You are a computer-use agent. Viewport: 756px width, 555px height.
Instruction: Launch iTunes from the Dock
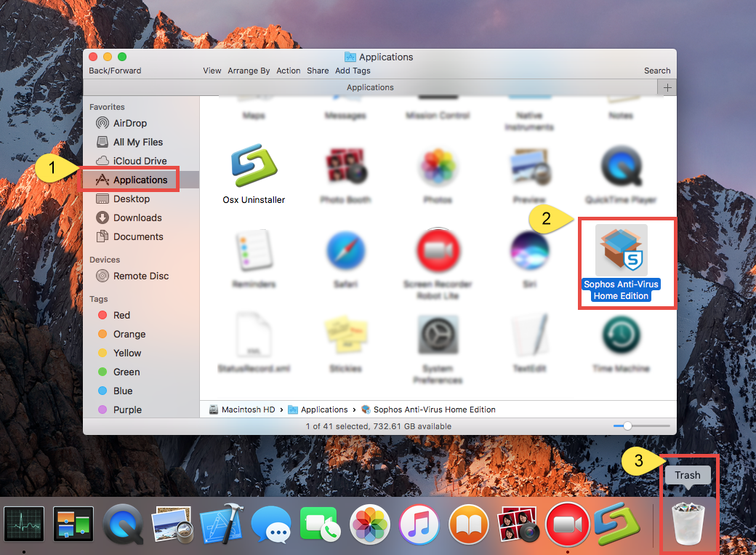(x=419, y=524)
